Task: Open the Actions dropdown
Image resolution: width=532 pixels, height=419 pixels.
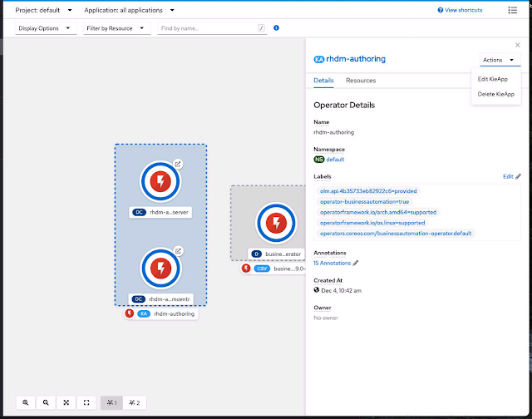Action: tap(500, 60)
